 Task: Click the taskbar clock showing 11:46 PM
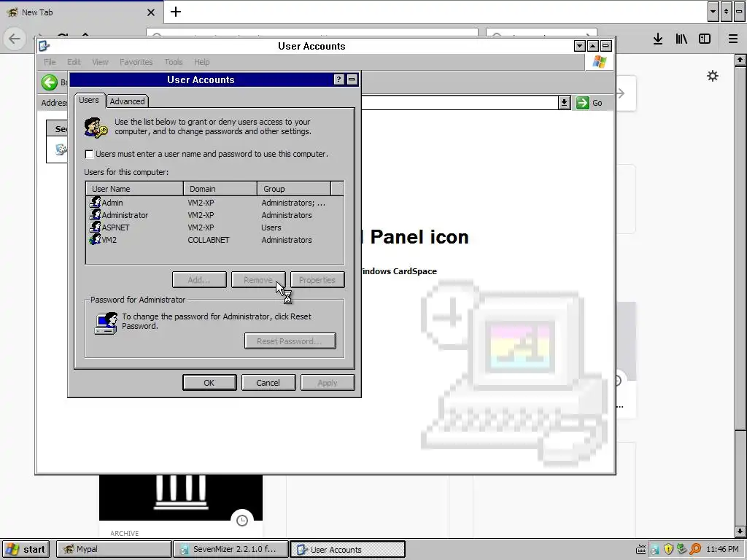coord(722,550)
